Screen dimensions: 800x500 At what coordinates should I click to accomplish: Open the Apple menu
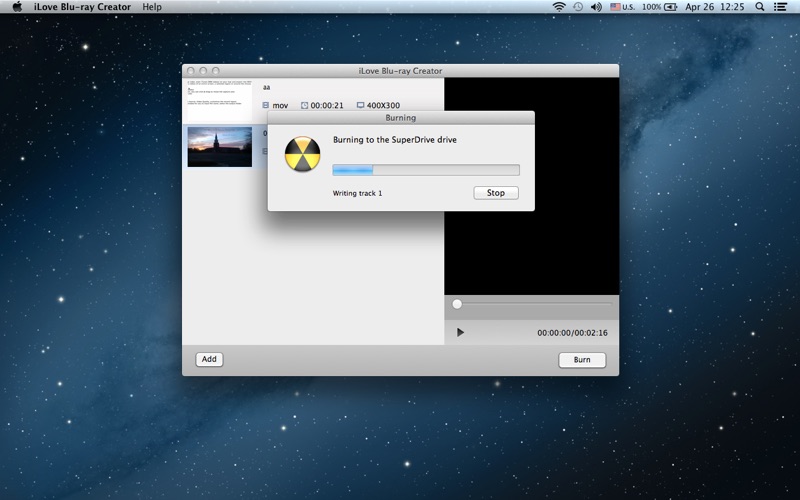click(17, 7)
